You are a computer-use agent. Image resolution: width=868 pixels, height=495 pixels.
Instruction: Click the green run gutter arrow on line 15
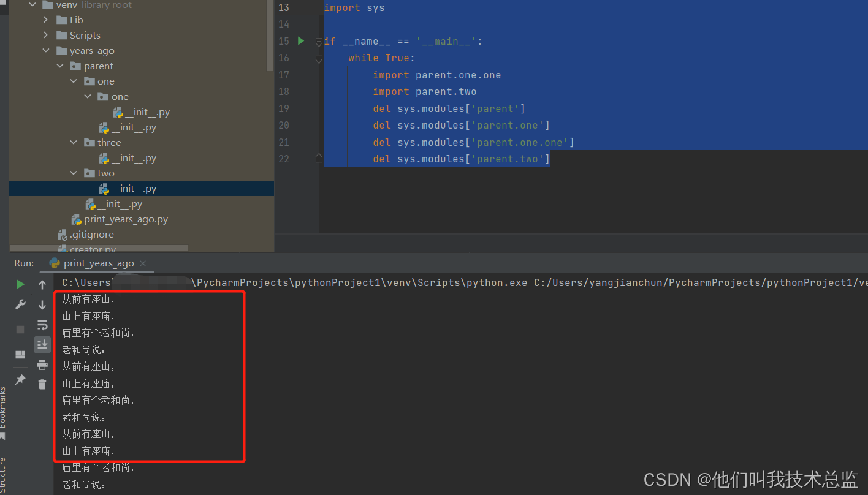[301, 41]
